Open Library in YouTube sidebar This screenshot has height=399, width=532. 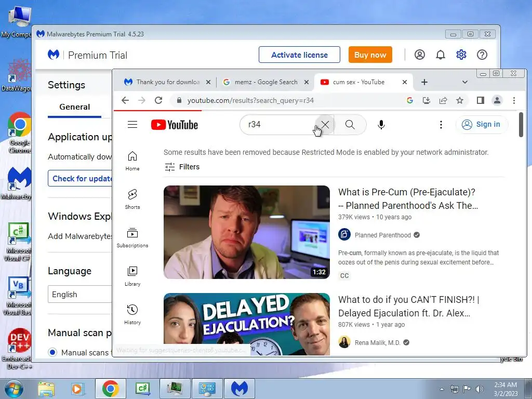[x=132, y=276]
